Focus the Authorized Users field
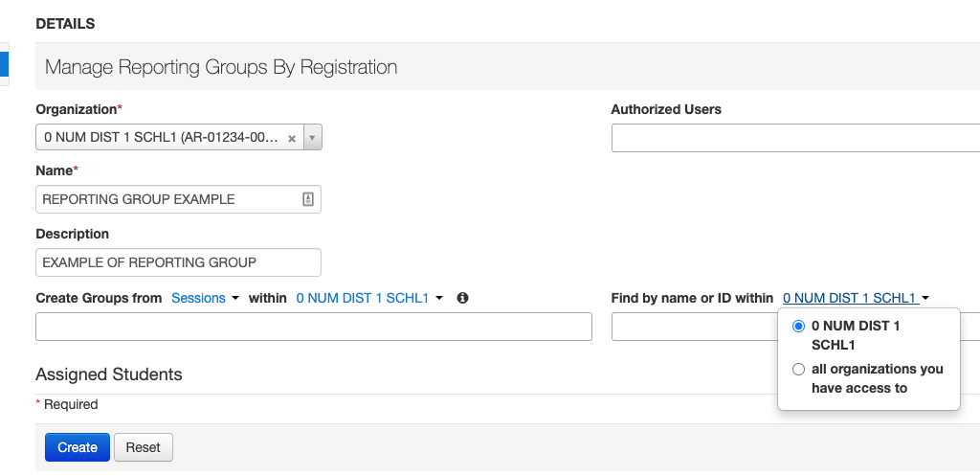The height and width of the screenshot is (476, 980). pos(794,138)
